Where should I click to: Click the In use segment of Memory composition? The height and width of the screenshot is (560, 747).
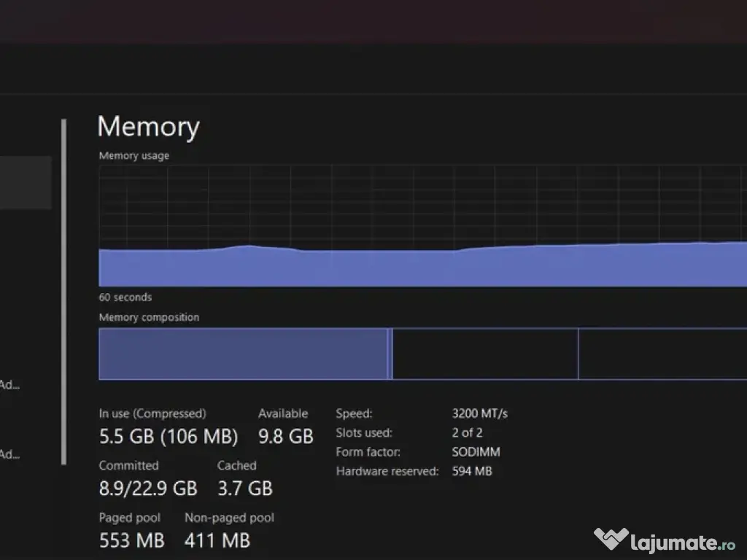point(242,354)
